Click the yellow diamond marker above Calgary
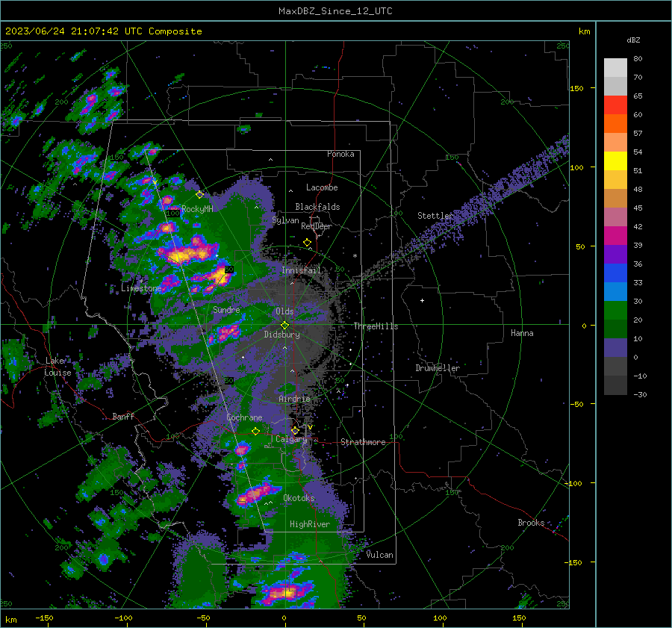The width and height of the screenshot is (672, 628). tap(295, 430)
